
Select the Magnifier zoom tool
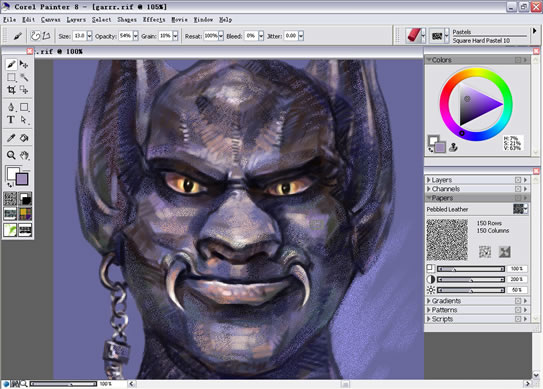coord(11,155)
